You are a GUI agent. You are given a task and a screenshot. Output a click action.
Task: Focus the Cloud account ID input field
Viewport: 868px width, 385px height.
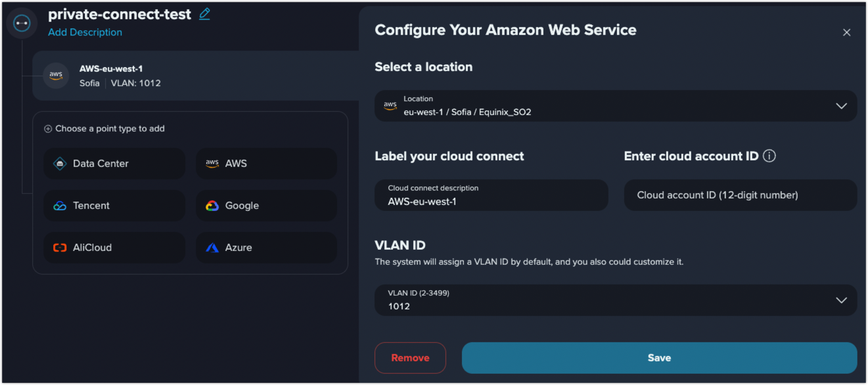tap(741, 195)
